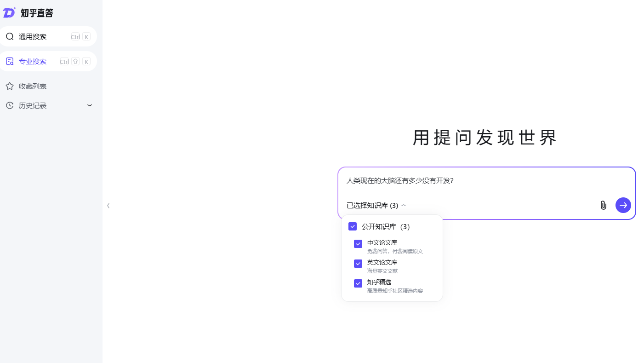
Task: Collapse the 已选择知识库 (3) dropdown
Action: pyautogui.click(x=404, y=205)
